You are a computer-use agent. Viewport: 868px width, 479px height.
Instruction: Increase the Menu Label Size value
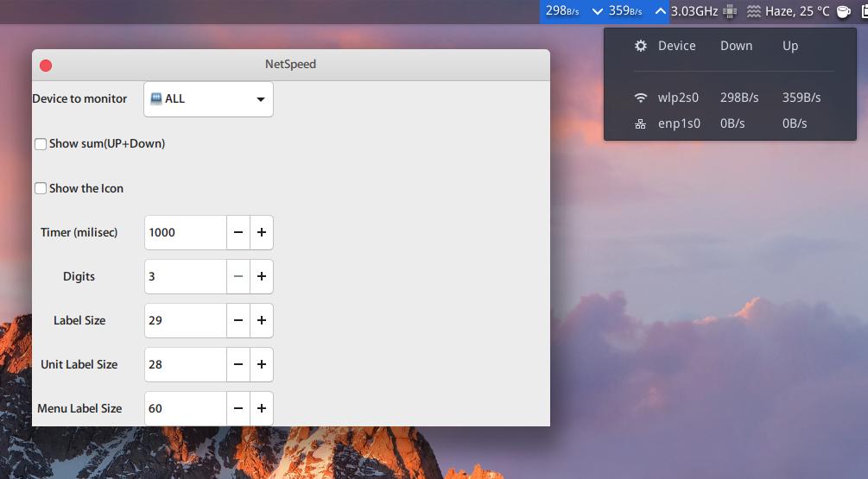click(262, 409)
